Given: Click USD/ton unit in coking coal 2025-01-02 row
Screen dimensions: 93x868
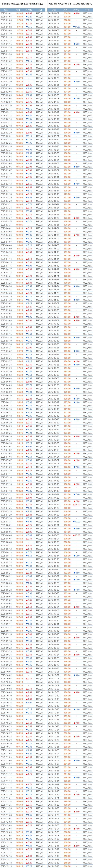Looking at the screenshot, I should tap(87, 13).
